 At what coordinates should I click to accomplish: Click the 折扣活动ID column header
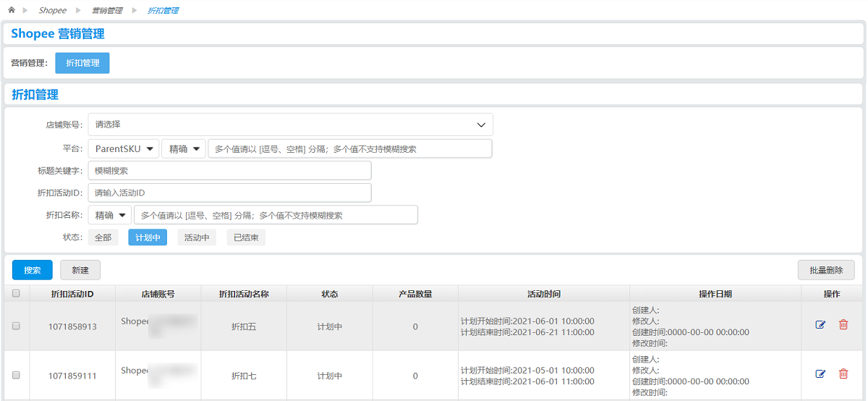click(72, 294)
